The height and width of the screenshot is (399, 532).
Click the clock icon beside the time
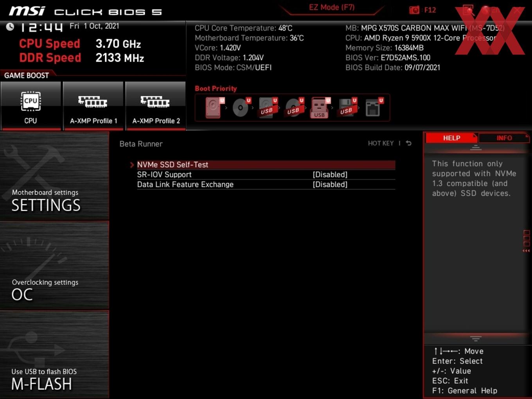(x=10, y=26)
